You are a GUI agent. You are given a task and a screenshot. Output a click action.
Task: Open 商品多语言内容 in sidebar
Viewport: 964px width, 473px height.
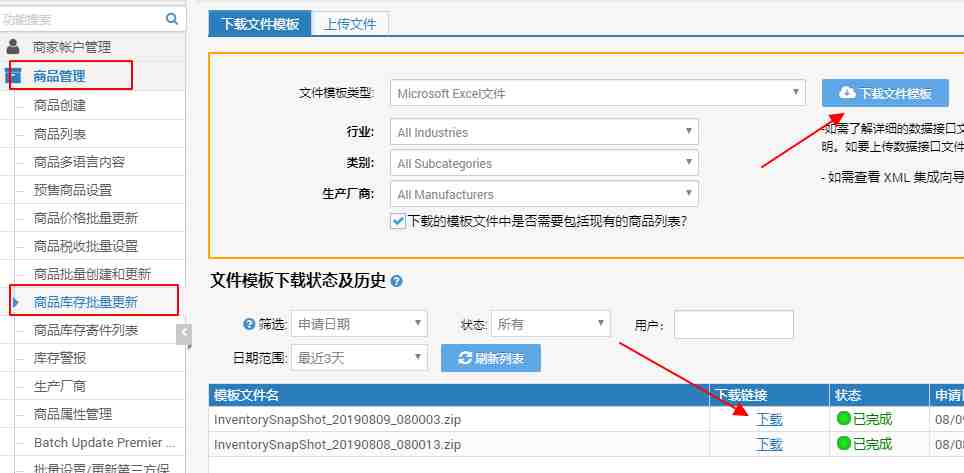click(x=79, y=162)
